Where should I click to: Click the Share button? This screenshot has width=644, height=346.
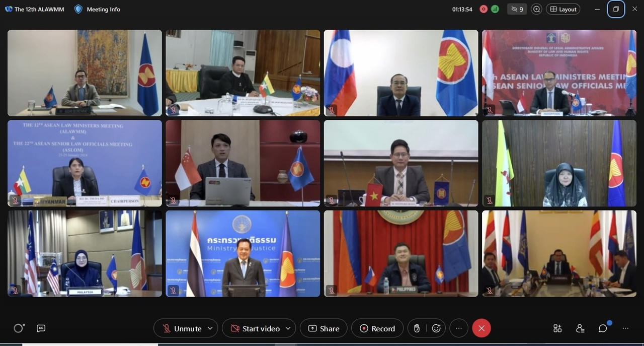click(x=323, y=328)
